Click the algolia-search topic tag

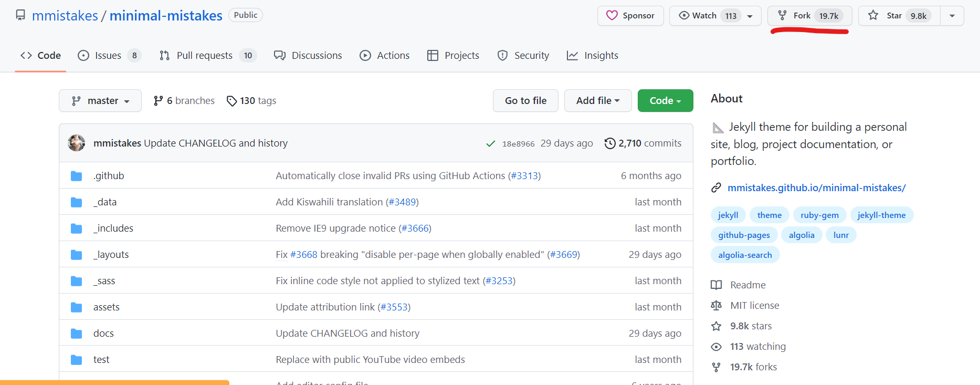point(745,255)
